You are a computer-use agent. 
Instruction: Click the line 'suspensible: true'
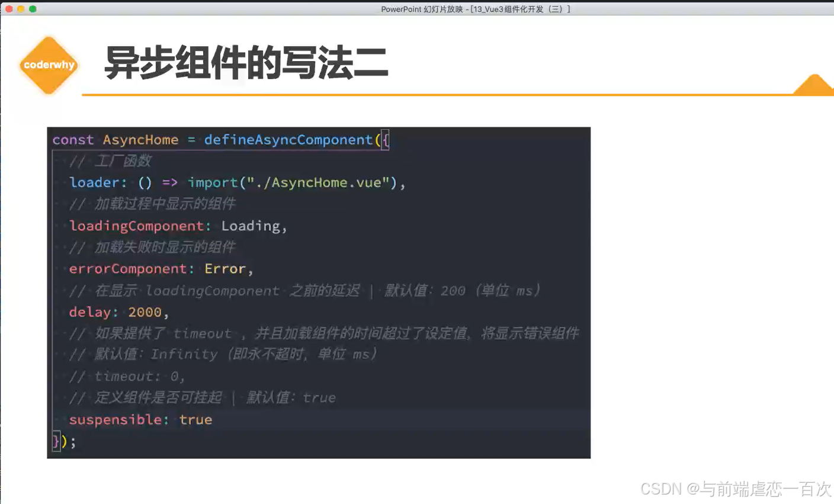140,419
